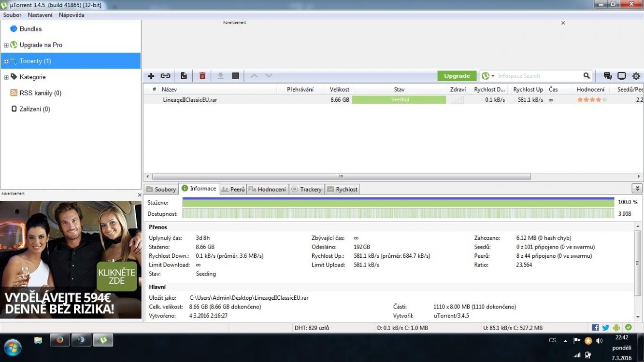
Task: Click the green Upgrade button
Action: point(457,76)
